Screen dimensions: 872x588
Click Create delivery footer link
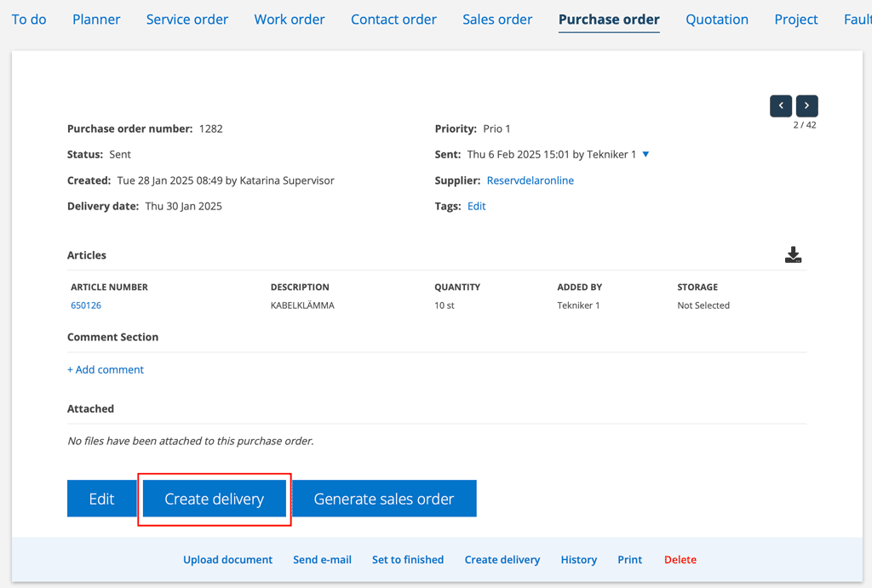(502, 560)
